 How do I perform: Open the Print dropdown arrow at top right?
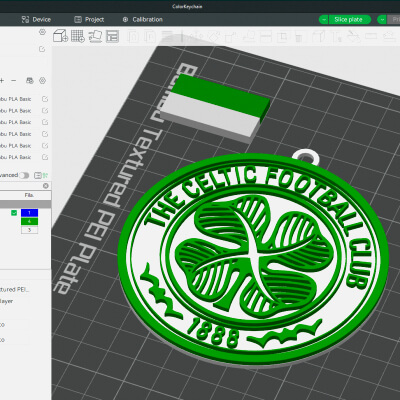382,20
